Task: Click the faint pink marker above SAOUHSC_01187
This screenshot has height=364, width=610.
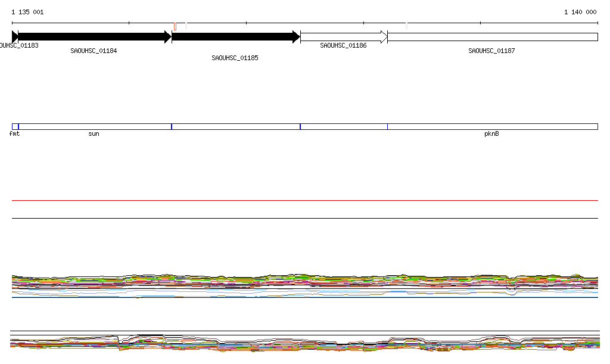Action: [406, 26]
